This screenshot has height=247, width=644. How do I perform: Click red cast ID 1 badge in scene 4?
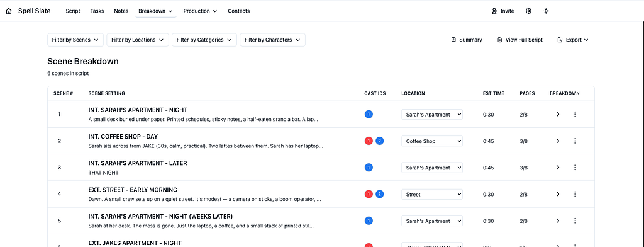369,194
